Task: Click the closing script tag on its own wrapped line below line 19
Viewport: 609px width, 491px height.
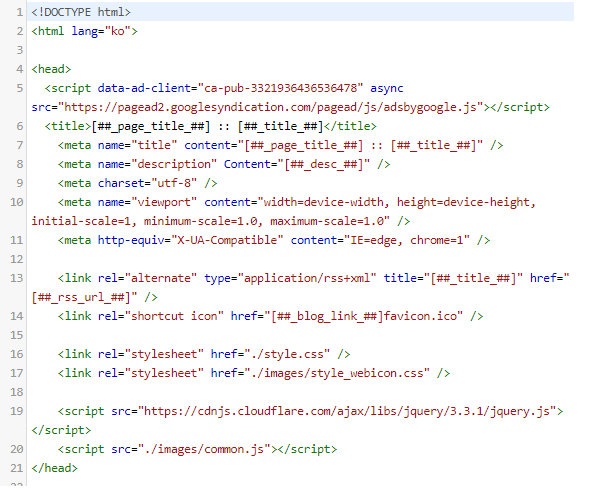Action: (x=61, y=431)
